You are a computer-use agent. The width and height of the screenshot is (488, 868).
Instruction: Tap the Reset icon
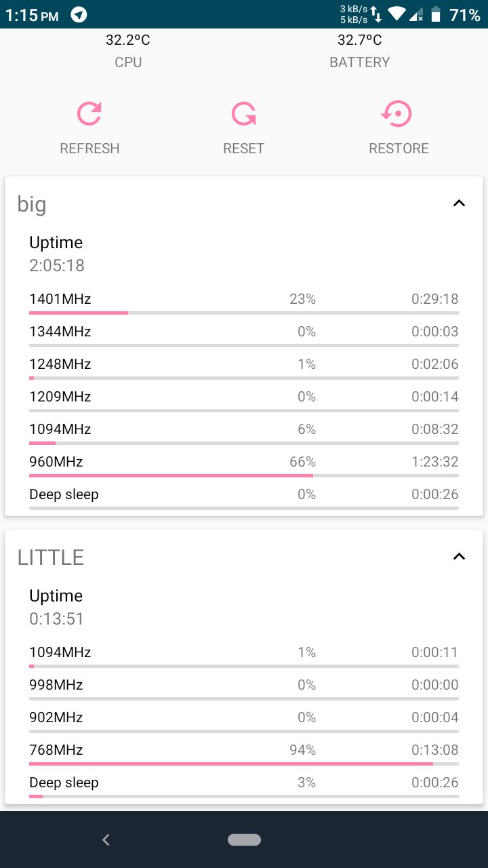[244, 114]
